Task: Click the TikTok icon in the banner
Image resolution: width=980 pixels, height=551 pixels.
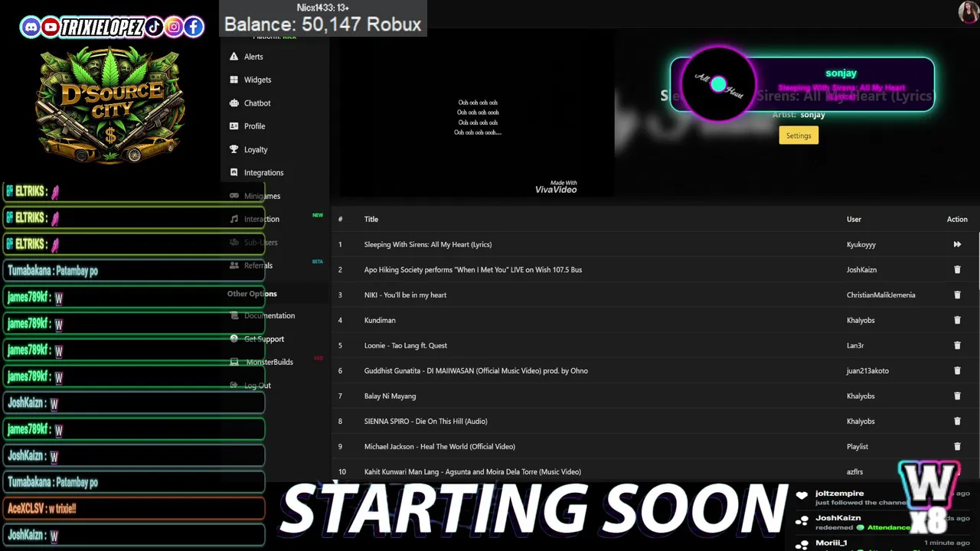Action: point(154,28)
